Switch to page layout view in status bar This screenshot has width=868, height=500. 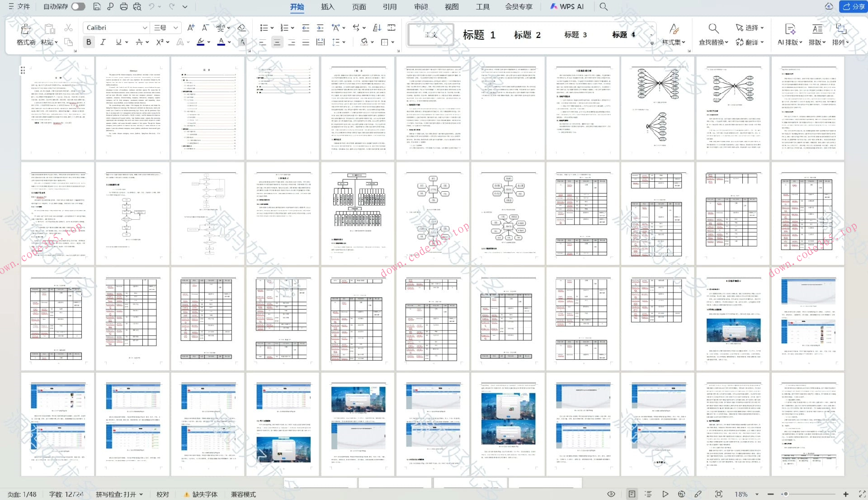tap(632, 494)
